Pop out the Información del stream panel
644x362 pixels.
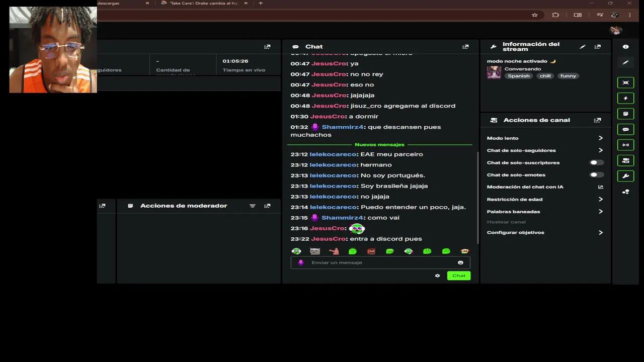(597, 47)
